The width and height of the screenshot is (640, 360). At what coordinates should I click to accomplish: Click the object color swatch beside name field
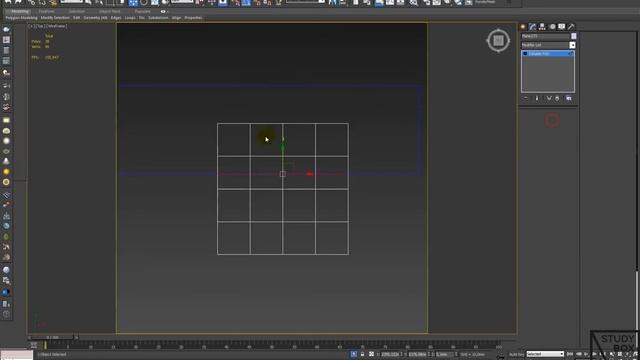573,36
